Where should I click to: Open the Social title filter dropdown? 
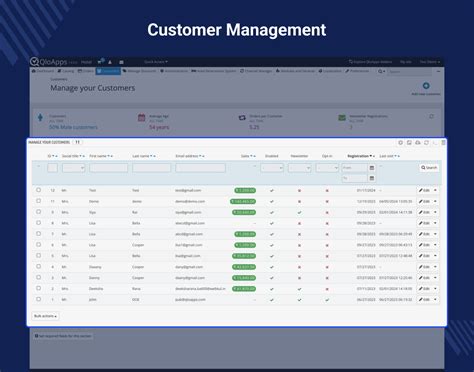(73, 168)
